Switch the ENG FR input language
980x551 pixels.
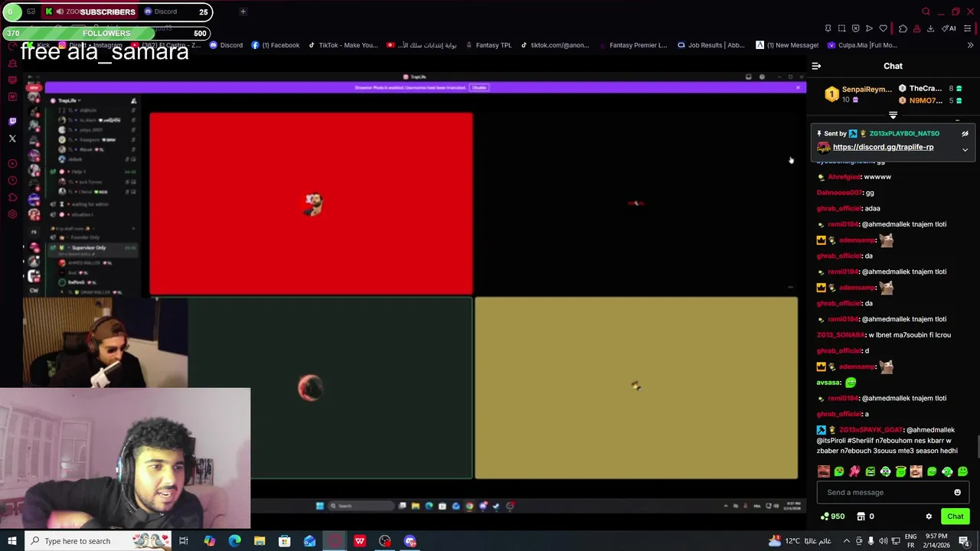pyautogui.click(x=909, y=541)
